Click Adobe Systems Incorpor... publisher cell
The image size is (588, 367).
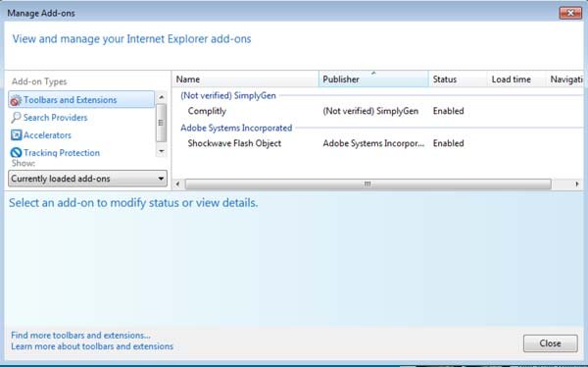373,143
